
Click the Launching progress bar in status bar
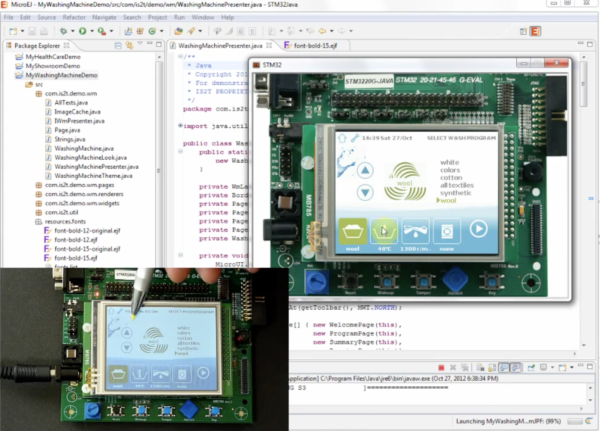point(575,421)
